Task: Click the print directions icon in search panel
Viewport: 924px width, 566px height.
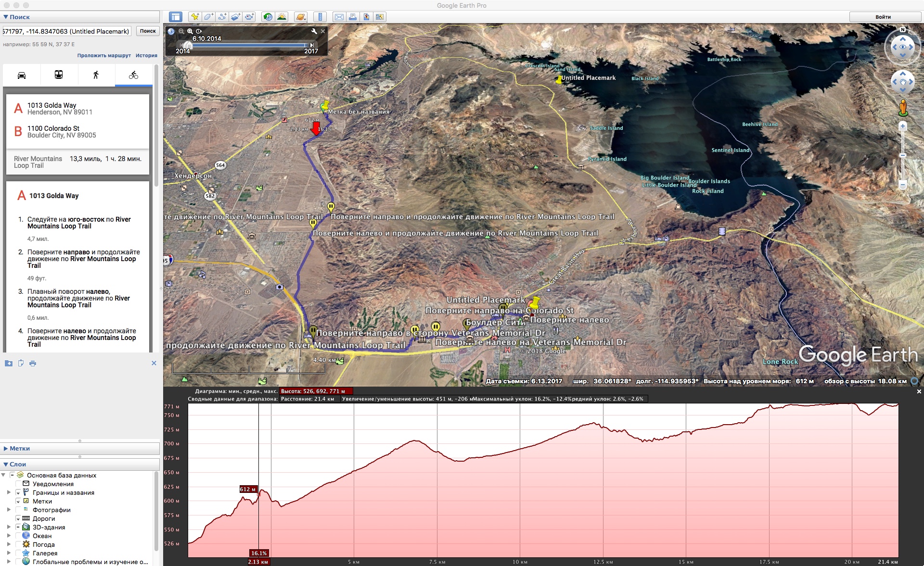Action: click(x=33, y=363)
